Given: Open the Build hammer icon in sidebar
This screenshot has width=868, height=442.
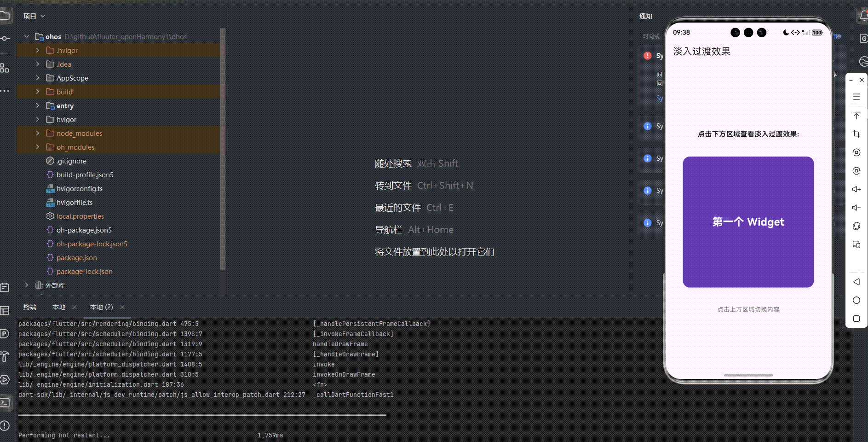Looking at the screenshot, I should pyautogui.click(x=5, y=356).
